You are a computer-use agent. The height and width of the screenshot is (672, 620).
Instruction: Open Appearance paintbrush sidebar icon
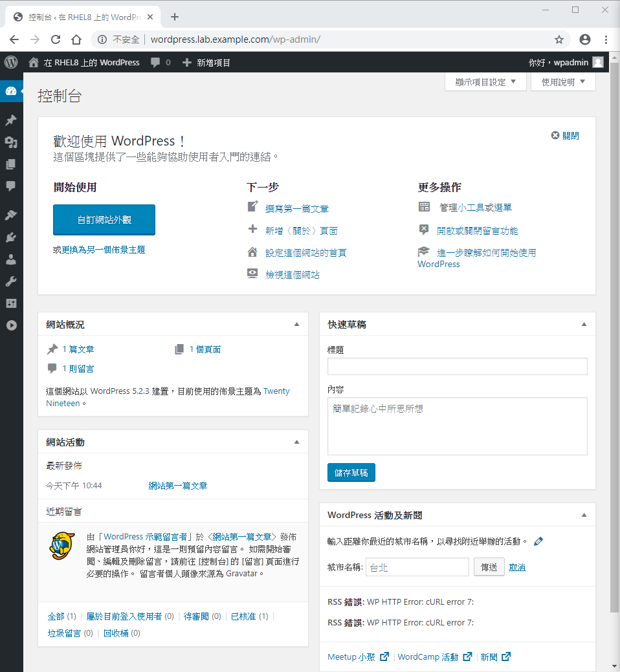click(11, 215)
